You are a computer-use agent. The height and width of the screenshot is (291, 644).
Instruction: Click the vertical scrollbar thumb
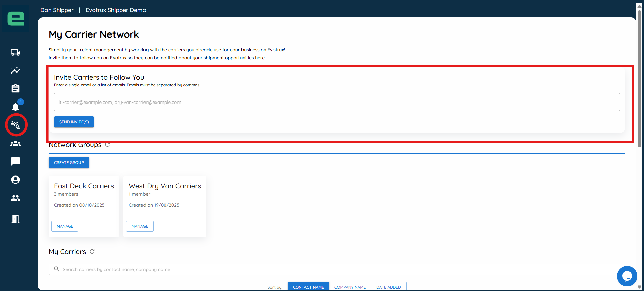point(639,78)
